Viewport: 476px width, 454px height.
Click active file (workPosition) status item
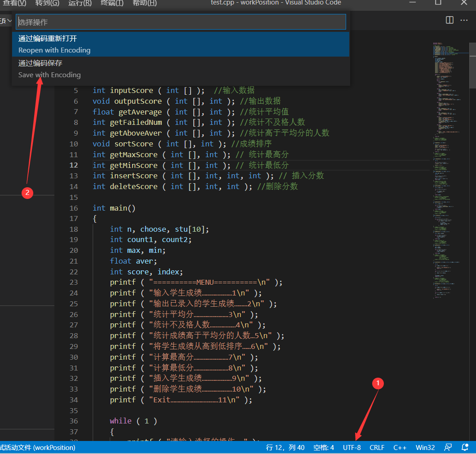click(38, 447)
